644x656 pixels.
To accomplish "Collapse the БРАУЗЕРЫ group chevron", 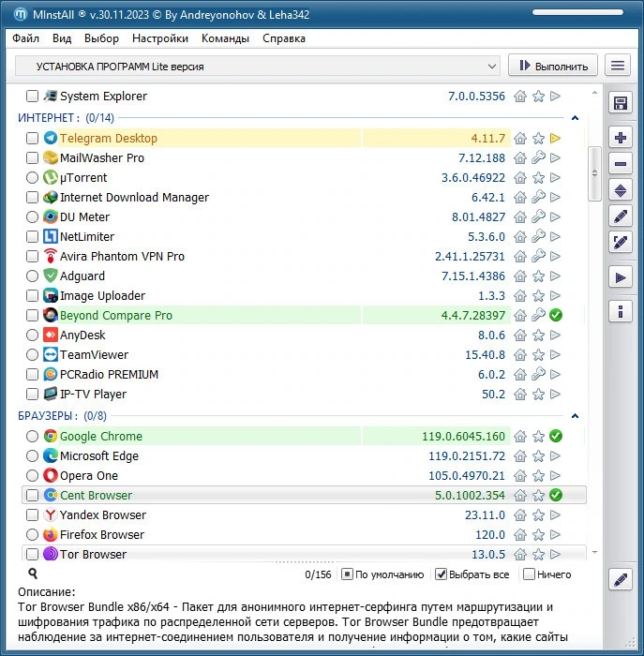I will coord(575,416).
